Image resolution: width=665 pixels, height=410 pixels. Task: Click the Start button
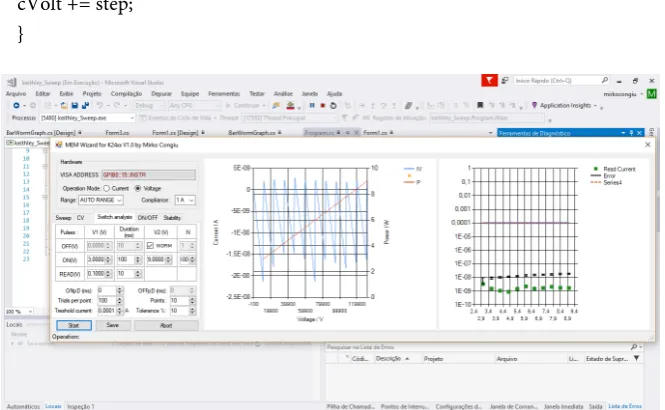pyautogui.click(x=74, y=325)
